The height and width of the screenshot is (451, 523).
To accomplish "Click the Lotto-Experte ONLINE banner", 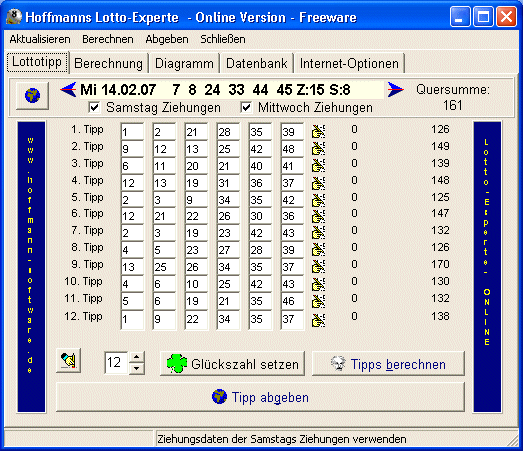I will [x=487, y=267].
